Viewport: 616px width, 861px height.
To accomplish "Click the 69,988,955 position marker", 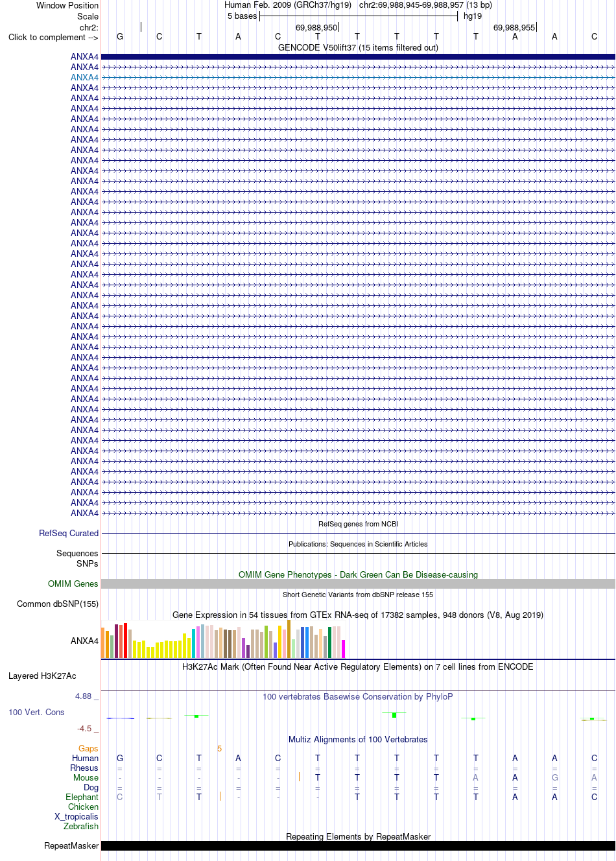I will tap(514, 27).
